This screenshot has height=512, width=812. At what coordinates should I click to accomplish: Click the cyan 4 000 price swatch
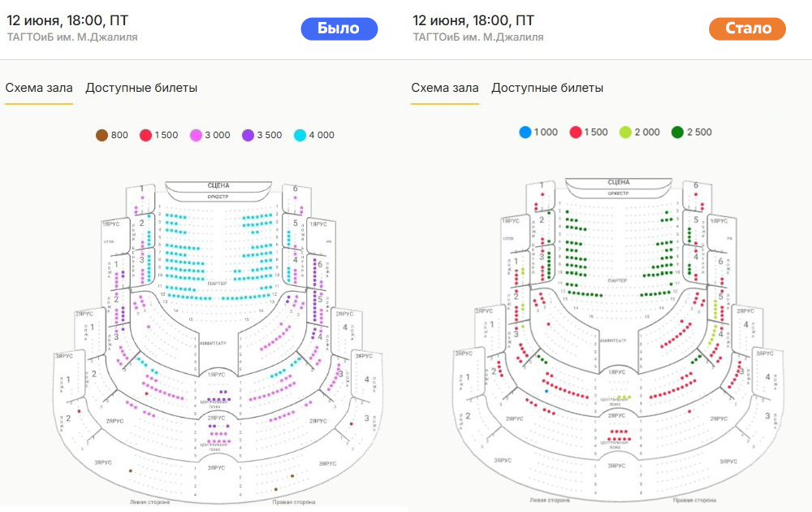click(300, 135)
